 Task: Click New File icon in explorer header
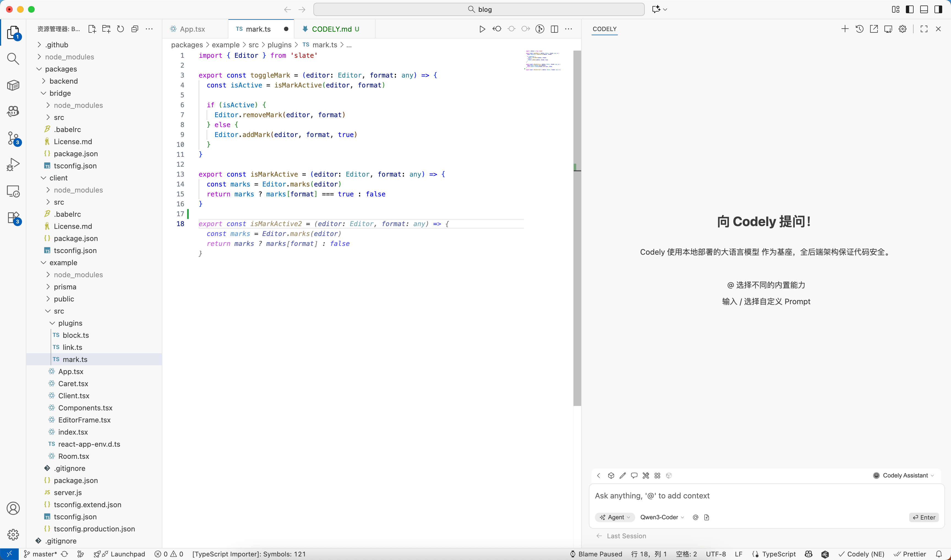point(92,29)
